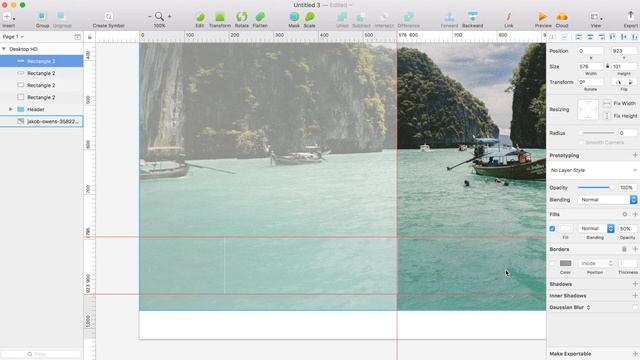Click the Radius slider
The image size is (640, 360).
pos(597,133)
